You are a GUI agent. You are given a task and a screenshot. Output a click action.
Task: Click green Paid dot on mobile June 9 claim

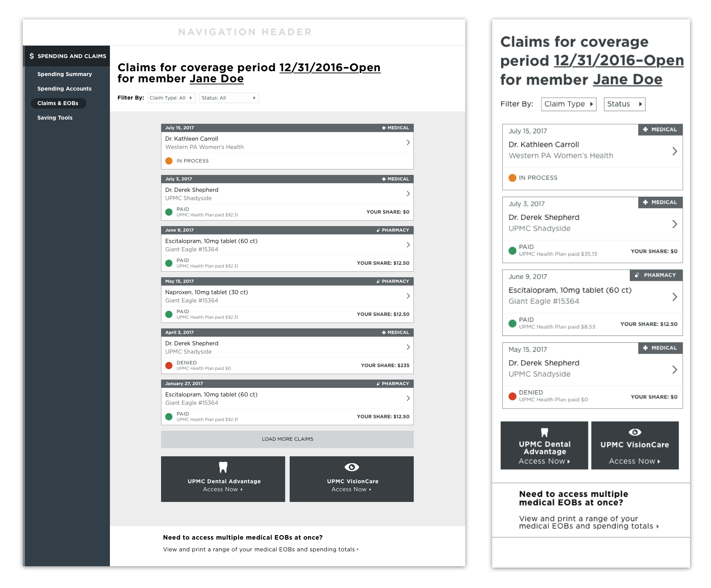tap(513, 324)
